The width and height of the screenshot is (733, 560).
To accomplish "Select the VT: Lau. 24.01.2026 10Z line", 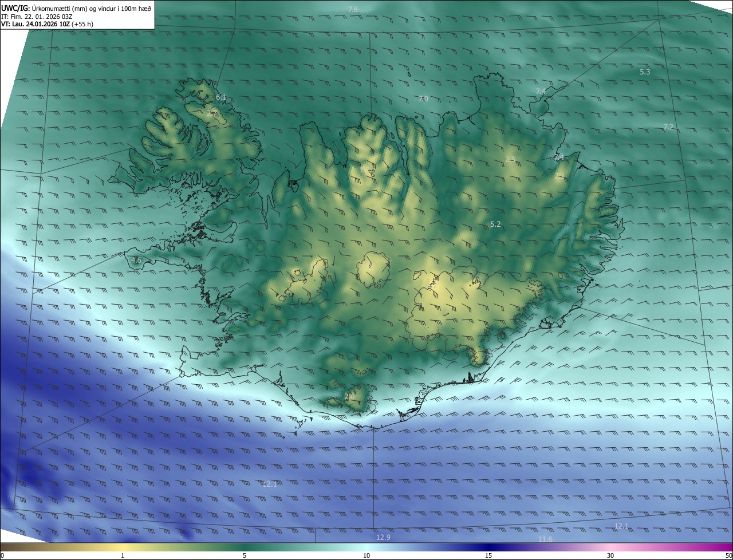I will pos(47,24).
